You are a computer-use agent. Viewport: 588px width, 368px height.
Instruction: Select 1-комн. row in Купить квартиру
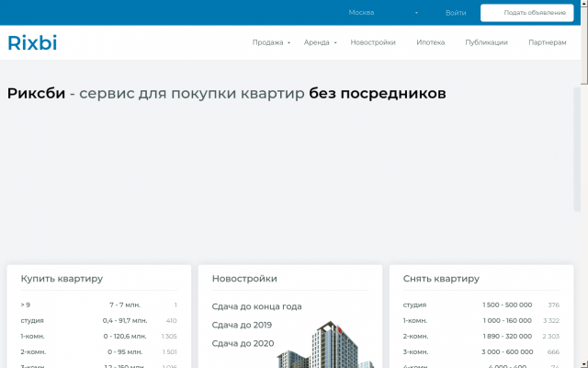[x=98, y=337]
